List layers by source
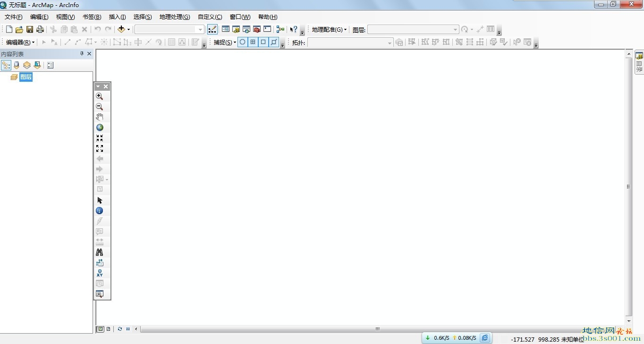Screen dimensions: 644x344 pos(17,65)
